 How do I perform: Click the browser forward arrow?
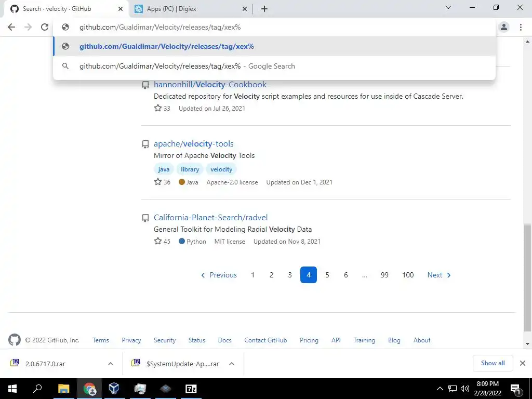[x=28, y=27]
